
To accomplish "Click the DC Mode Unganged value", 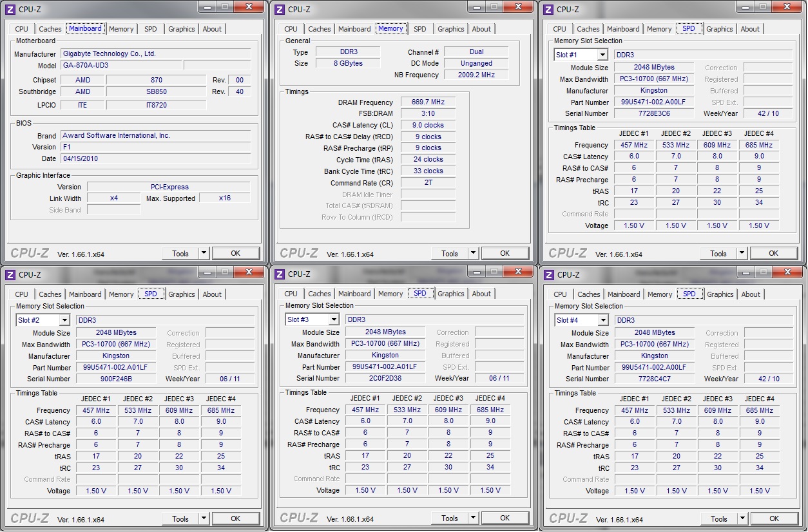I will [x=476, y=63].
